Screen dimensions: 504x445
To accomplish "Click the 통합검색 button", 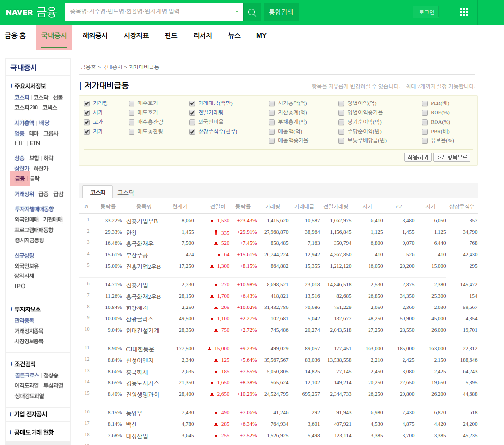I will pos(281,12).
